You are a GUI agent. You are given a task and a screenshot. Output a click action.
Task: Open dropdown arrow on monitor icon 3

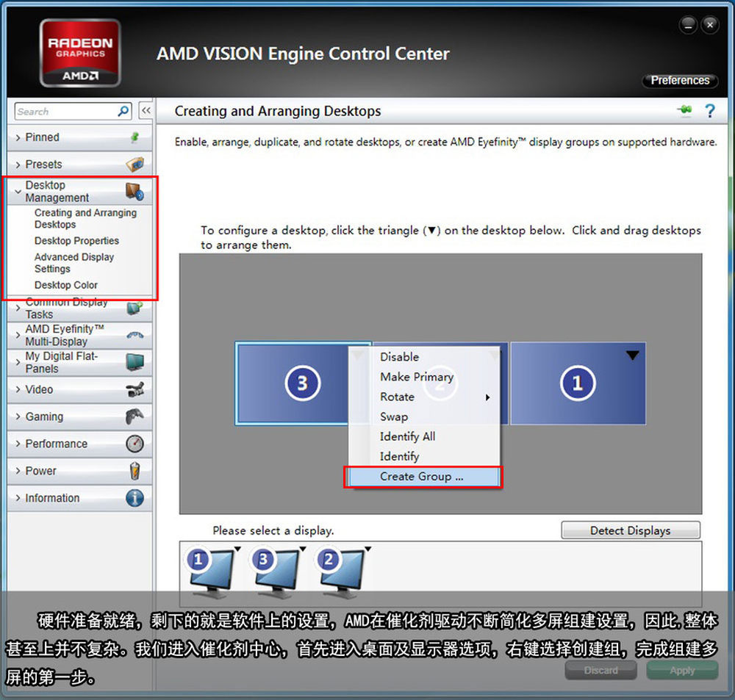[303, 549]
